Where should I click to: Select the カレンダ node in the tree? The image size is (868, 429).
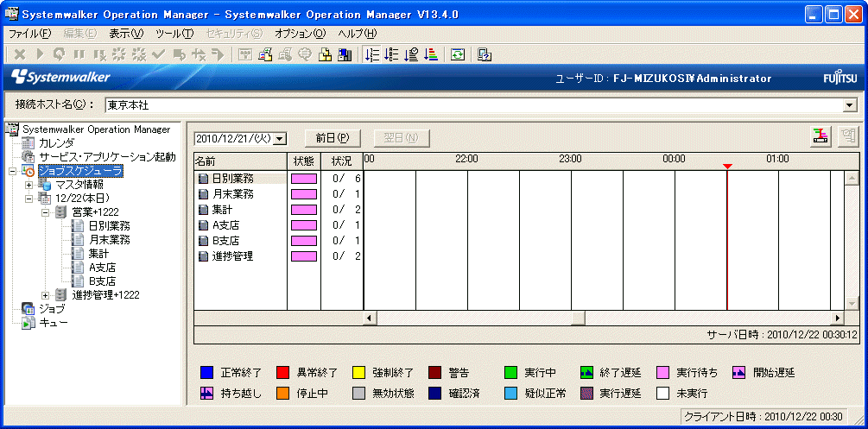click(x=56, y=142)
